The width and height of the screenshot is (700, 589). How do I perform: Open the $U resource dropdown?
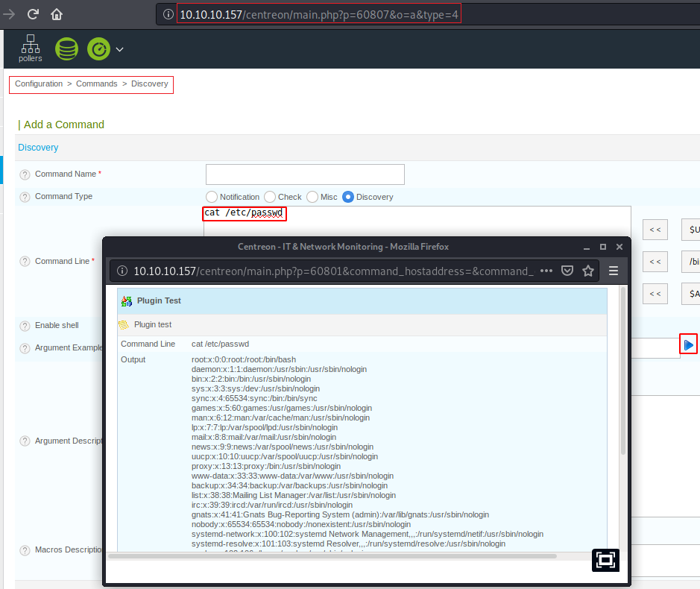click(691, 230)
